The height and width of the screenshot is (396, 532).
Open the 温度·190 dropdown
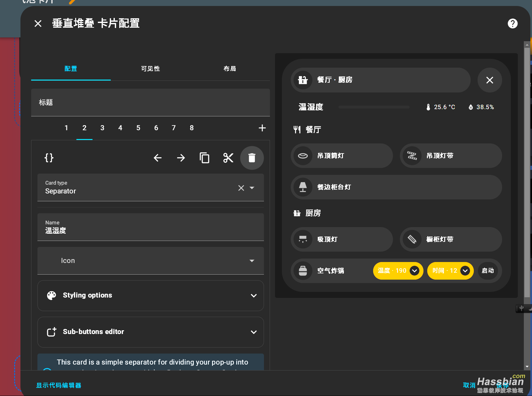coord(398,271)
